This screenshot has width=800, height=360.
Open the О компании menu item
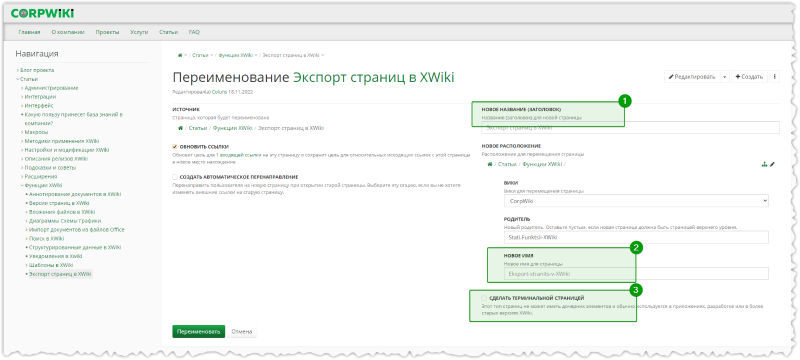tap(67, 32)
